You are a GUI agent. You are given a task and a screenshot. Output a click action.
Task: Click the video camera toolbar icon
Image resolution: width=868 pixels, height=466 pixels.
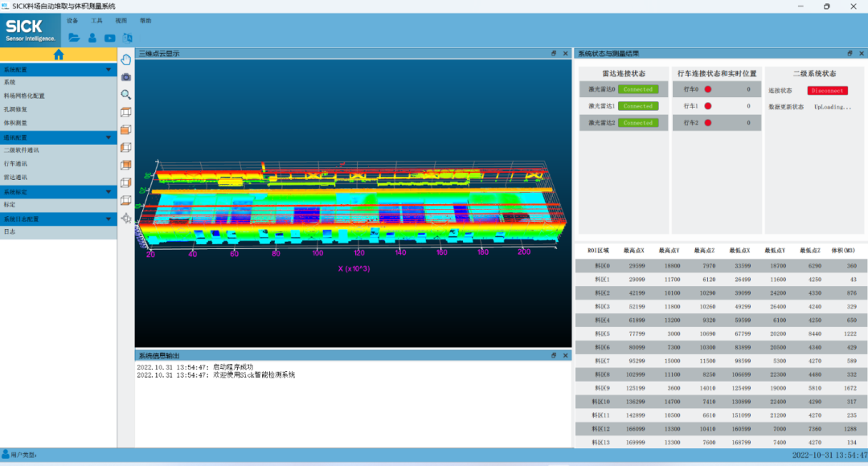point(109,39)
